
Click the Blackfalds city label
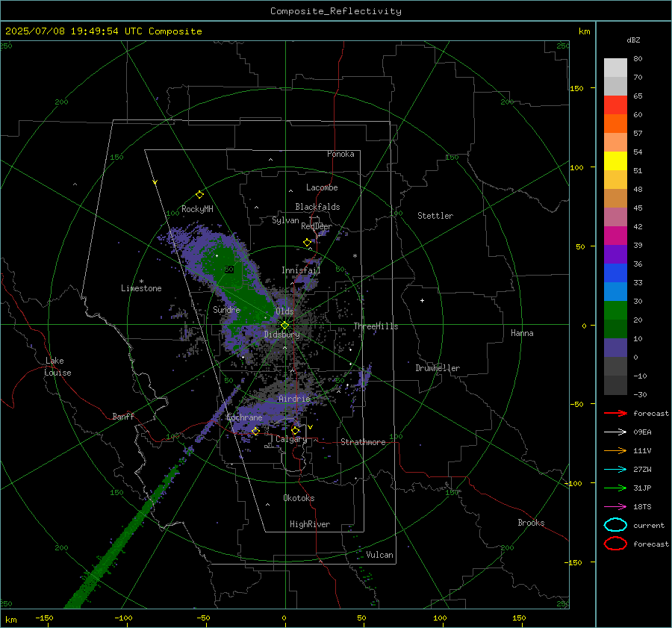tap(317, 207)
